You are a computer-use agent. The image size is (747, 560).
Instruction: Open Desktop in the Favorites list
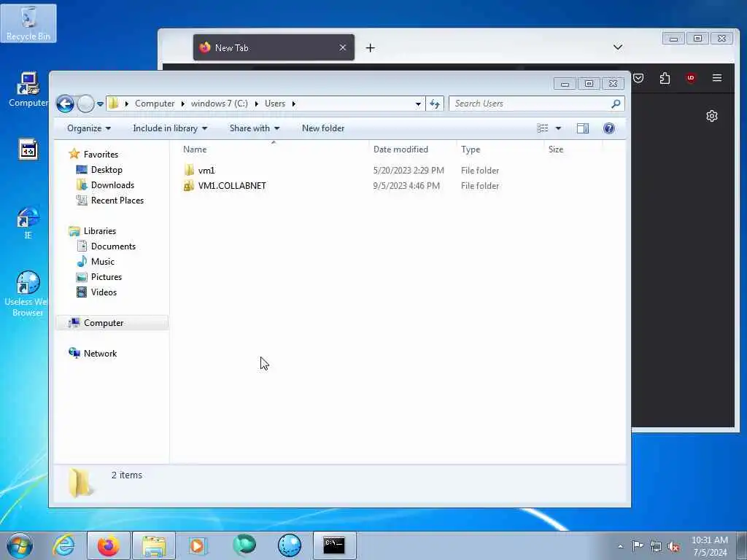107,169
